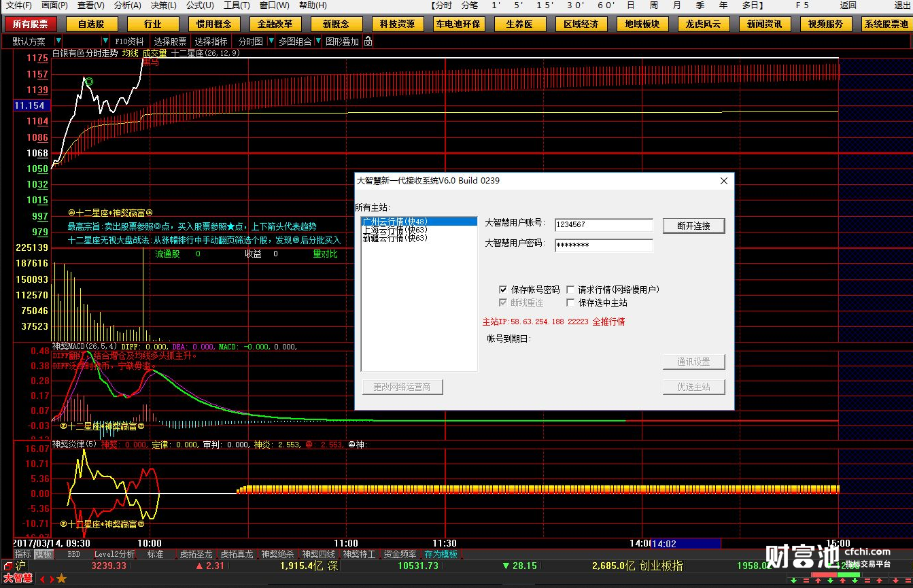
Task: Switch to the 虎拓圣龙 tab
Action: pos(196,555)
